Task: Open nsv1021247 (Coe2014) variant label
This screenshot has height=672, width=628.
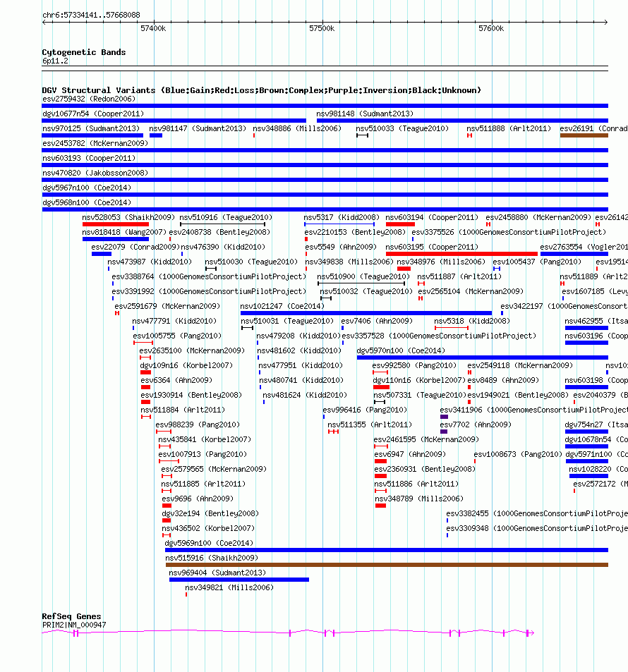Action: tap(282, 307)
